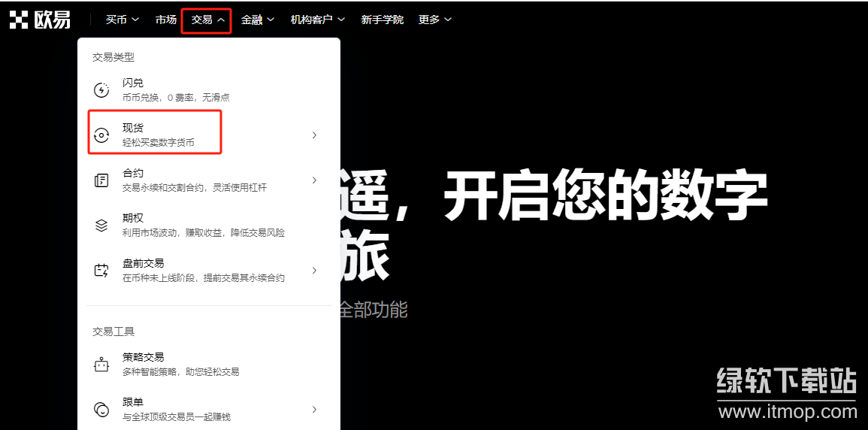Viewport: 868px width, 430px height.
Task: Open the 更多 dropdown menu
Action: 435,20
